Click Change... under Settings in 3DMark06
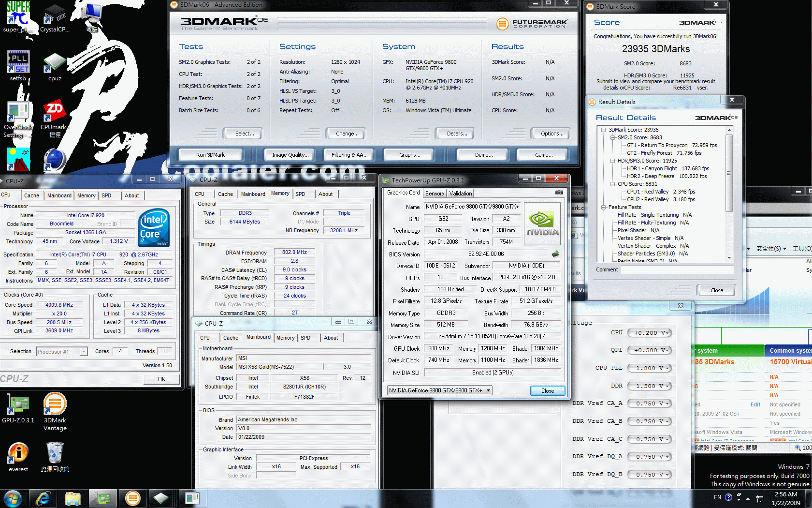 pyautogui.click(x=345, y=133)
